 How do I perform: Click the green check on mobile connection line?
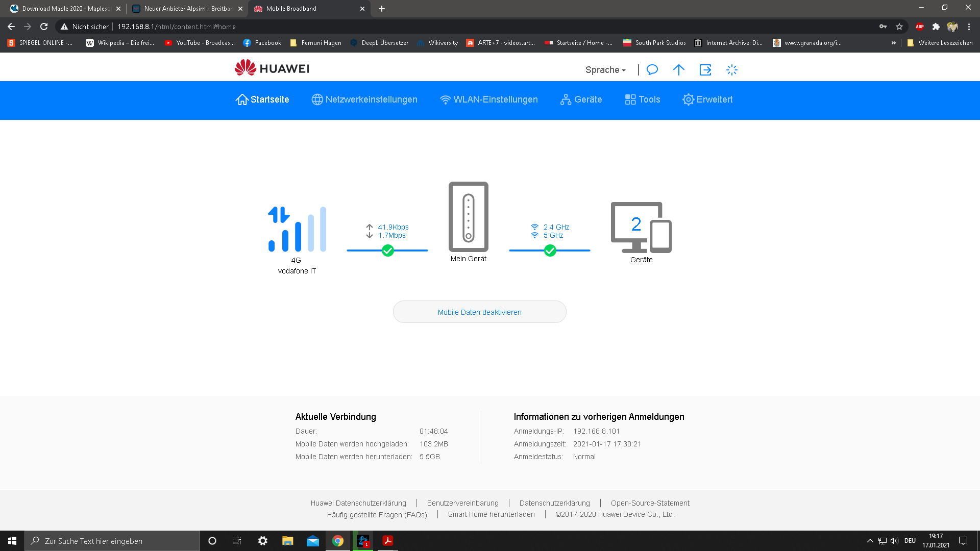coord(388,251)
